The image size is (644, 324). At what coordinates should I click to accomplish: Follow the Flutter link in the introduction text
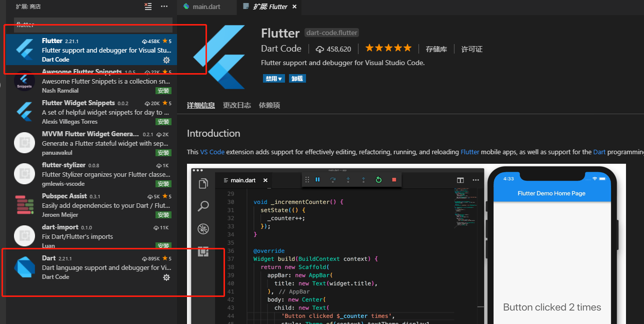[470, 152]
